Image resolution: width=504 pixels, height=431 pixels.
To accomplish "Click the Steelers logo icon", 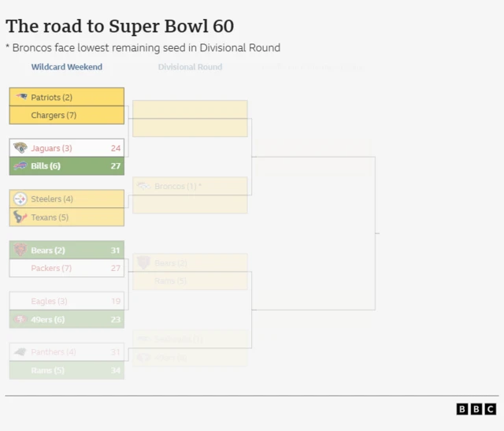I will point(20,199).
